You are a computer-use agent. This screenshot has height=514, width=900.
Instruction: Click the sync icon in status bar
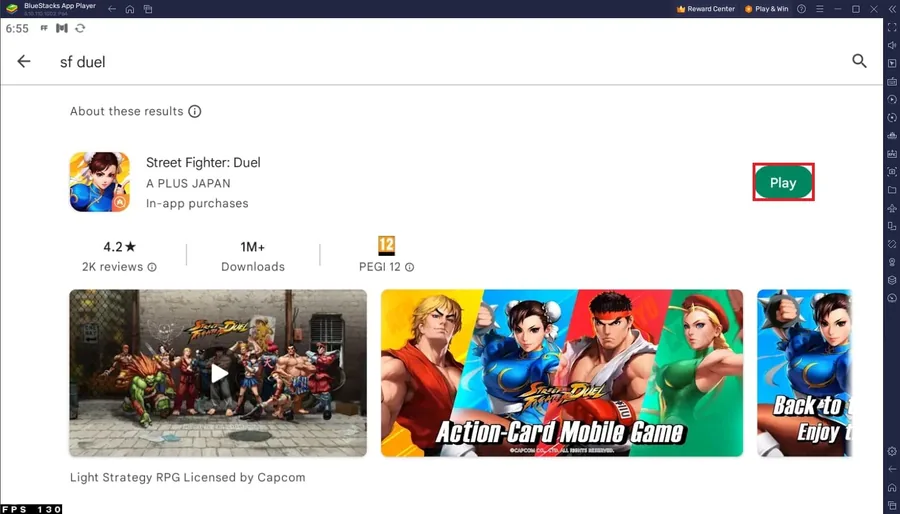point(80,28)
